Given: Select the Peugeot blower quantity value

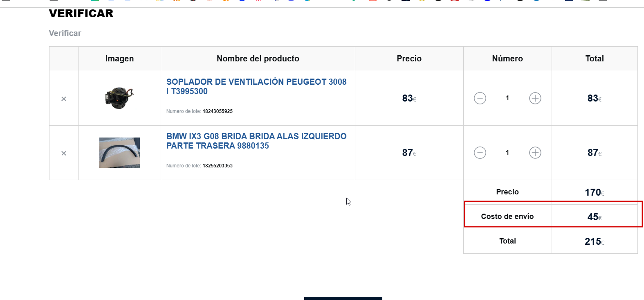Looking at the screenshot, I should (507, 98).
